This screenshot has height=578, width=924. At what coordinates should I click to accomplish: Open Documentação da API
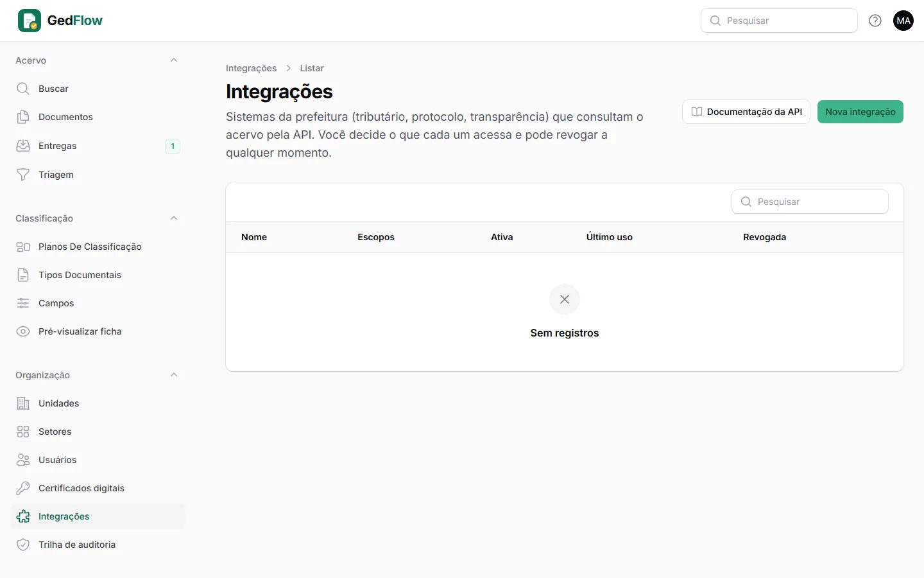(x=746, y=112)
